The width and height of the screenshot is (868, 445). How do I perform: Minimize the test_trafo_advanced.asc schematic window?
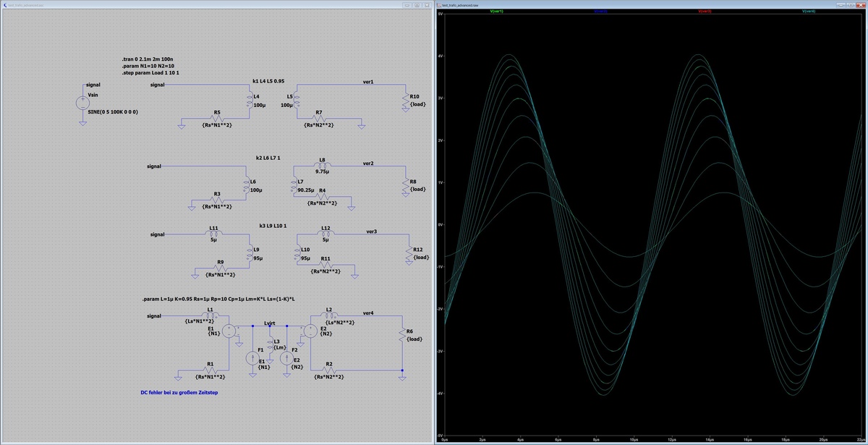click(407, 4)
